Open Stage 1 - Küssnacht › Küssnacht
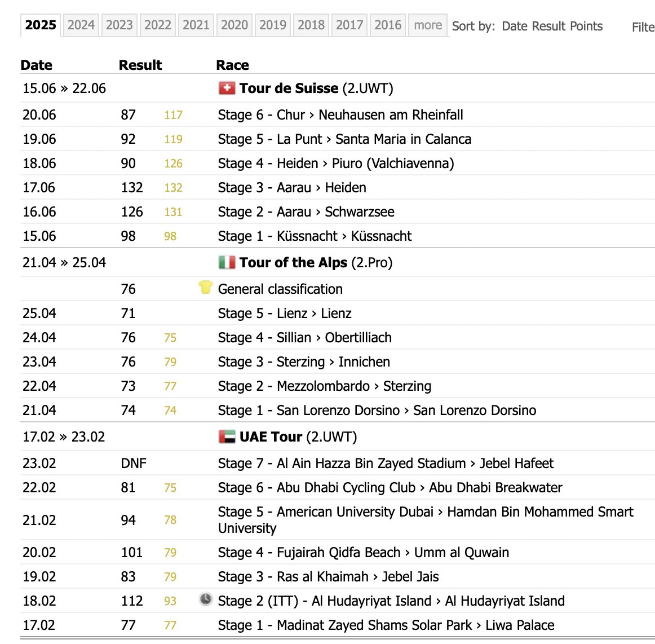Image resolution: width=655 pixels, height=644 pixels. [315, 236]
